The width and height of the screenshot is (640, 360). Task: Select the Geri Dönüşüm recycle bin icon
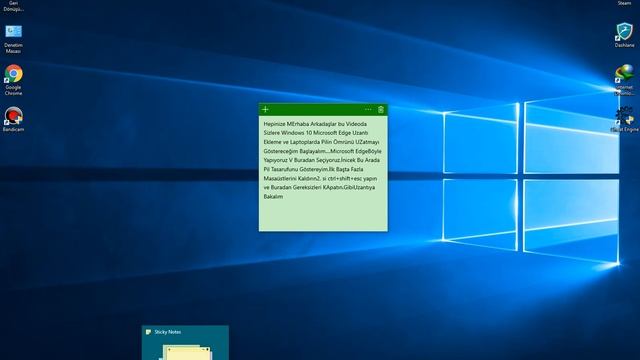tap(13, 6)
